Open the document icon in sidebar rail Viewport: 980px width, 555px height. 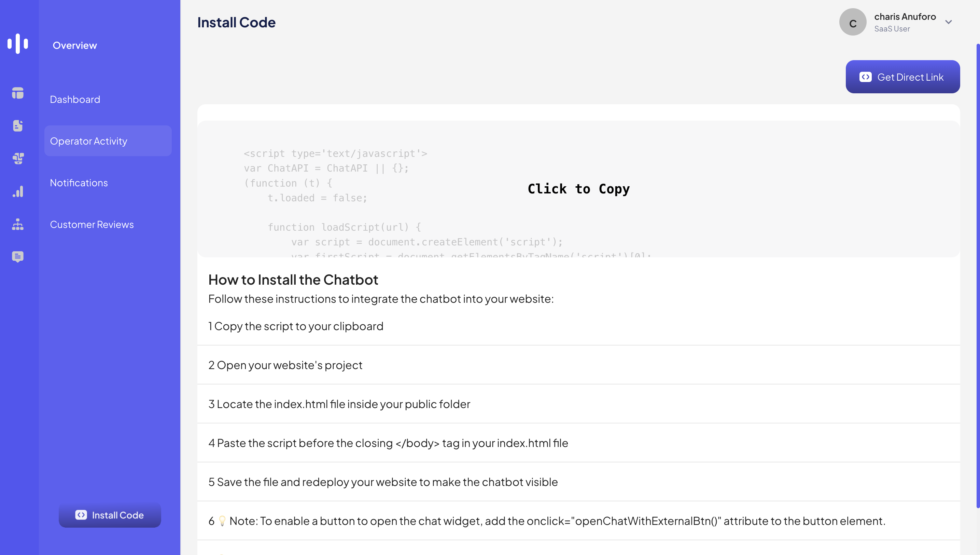(x=18, y=126)
